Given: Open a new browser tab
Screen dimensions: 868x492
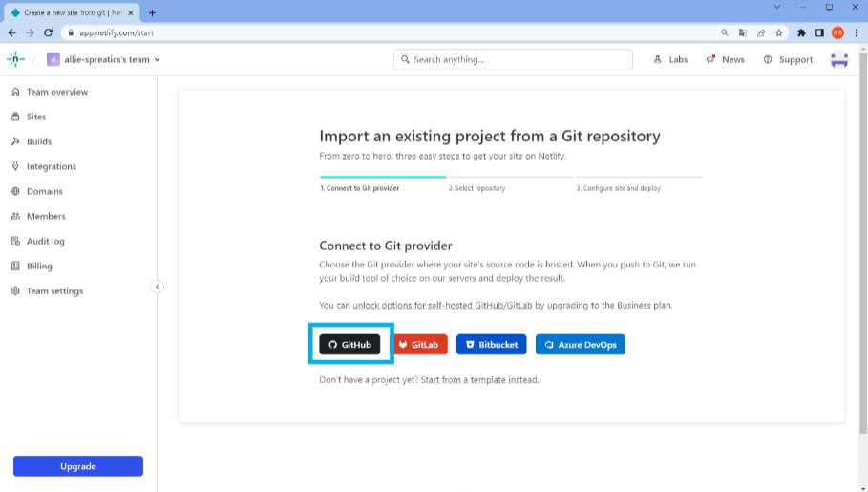Looking at the screenshot, I should pyautogui.click(x=152, y=12).
